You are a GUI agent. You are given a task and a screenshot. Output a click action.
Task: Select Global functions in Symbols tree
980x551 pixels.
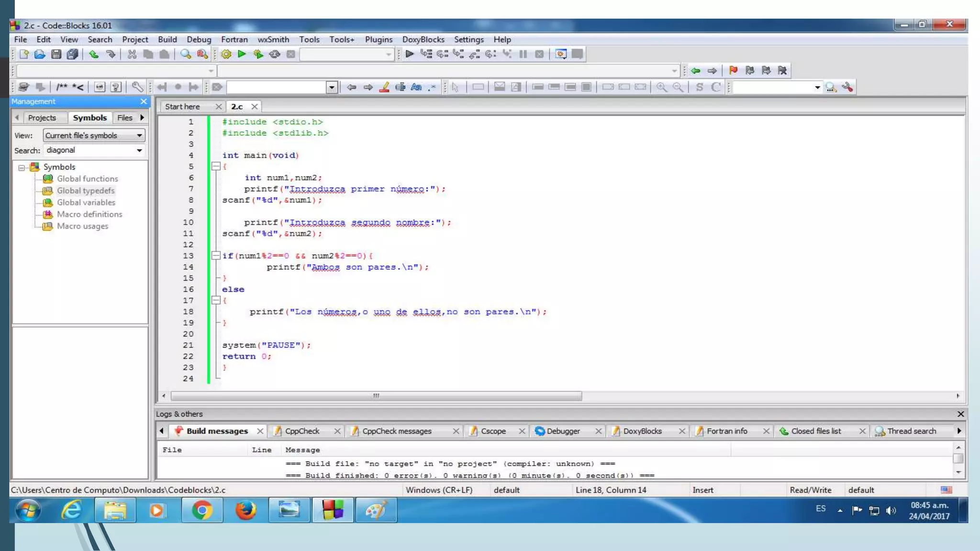[x=87, y=179]
